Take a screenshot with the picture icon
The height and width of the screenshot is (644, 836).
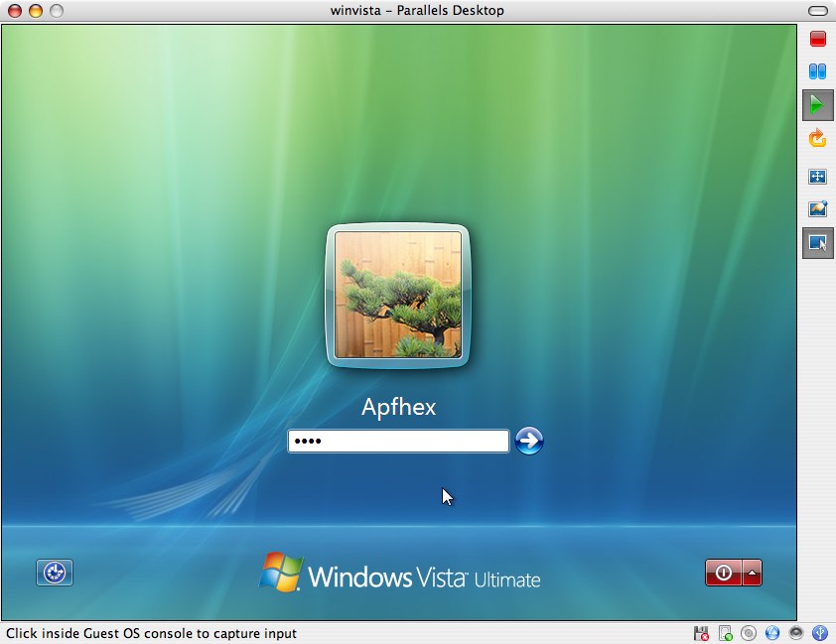click(x=817, y=208)
